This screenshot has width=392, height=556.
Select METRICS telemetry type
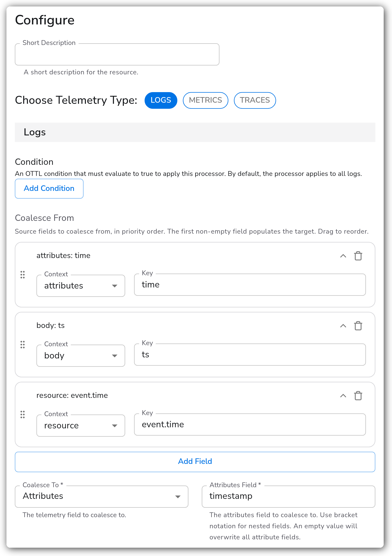pos(205,100)
